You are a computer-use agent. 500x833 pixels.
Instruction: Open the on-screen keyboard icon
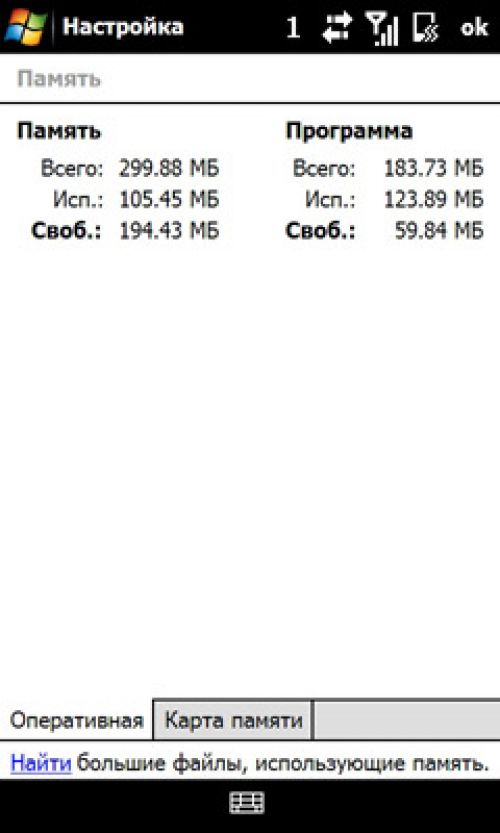[x=247, y=803]
